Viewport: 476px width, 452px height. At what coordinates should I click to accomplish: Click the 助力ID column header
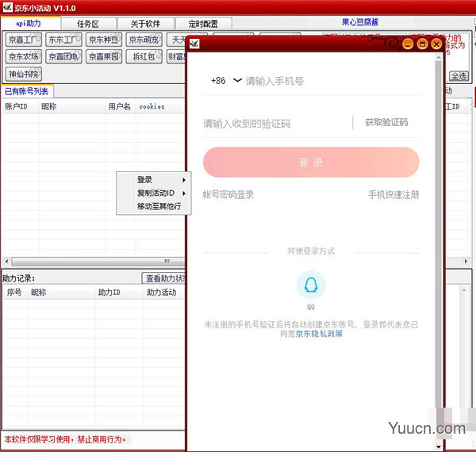pyautogui.click(x=119, y=293)
